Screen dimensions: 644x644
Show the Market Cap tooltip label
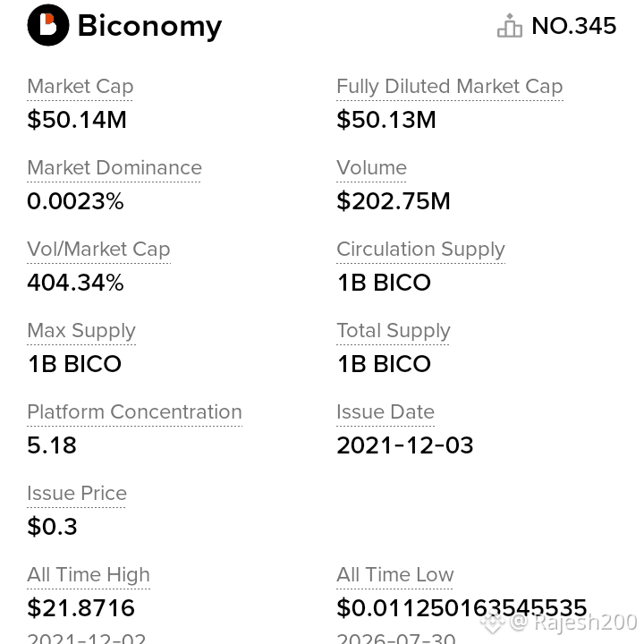(80, 86)
